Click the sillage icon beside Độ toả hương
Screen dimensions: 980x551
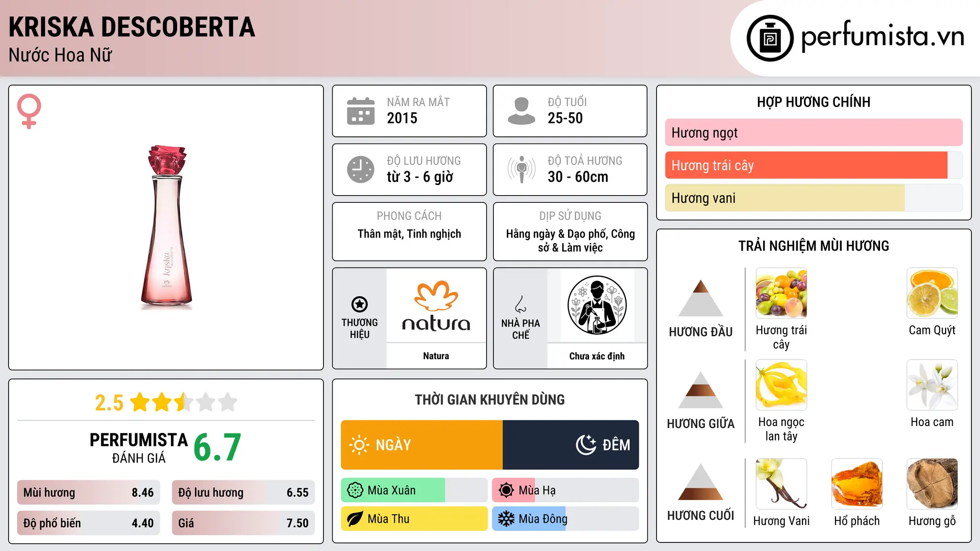pyautogui.click(x=522, y=169)
